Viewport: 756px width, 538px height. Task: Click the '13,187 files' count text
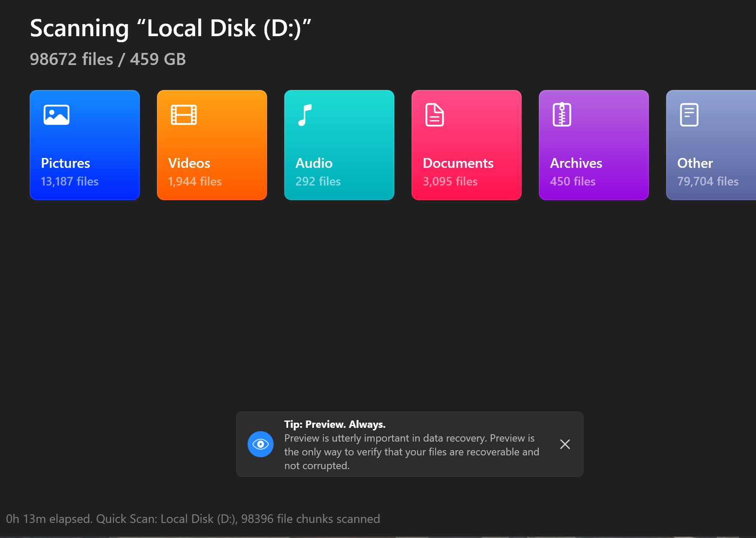pyautogui.click(x=70, y=182)
